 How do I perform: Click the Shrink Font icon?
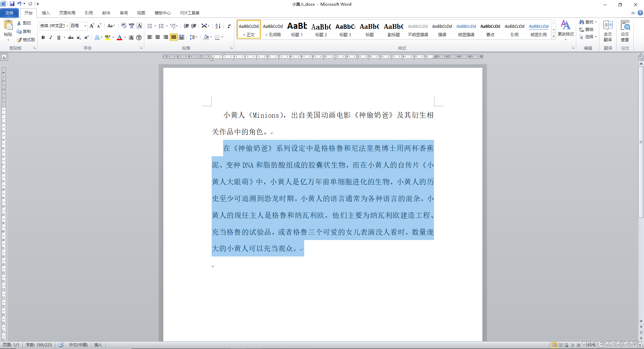point(99,26)
